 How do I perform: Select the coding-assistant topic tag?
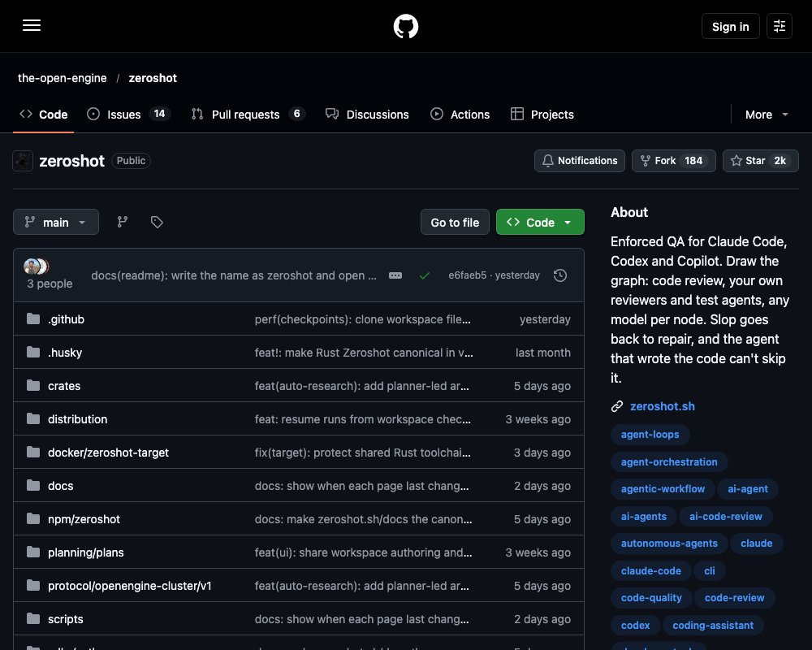click(x=713, y=625)
